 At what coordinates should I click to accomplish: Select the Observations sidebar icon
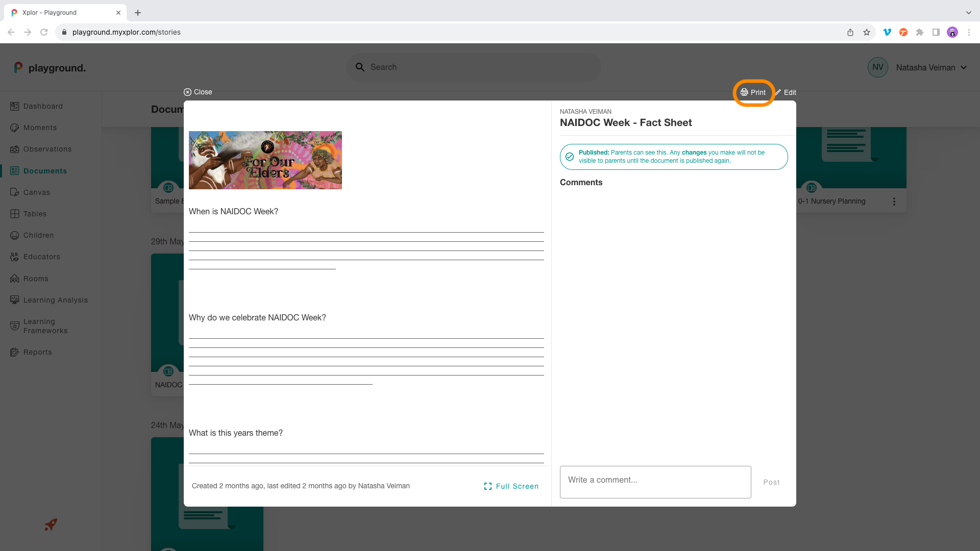pyautogui.click(x=14, y=149)
